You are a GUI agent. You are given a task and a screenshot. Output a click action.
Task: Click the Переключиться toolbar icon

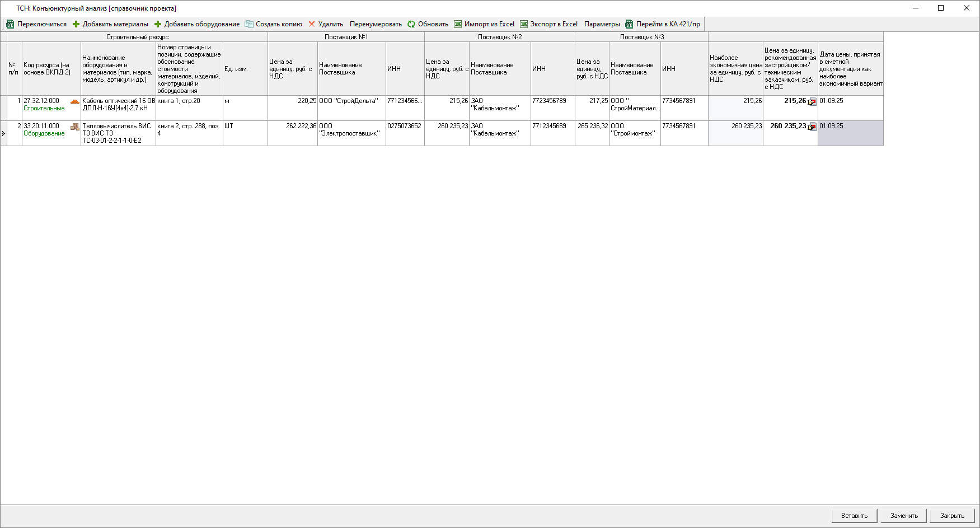tap(10, 24)
